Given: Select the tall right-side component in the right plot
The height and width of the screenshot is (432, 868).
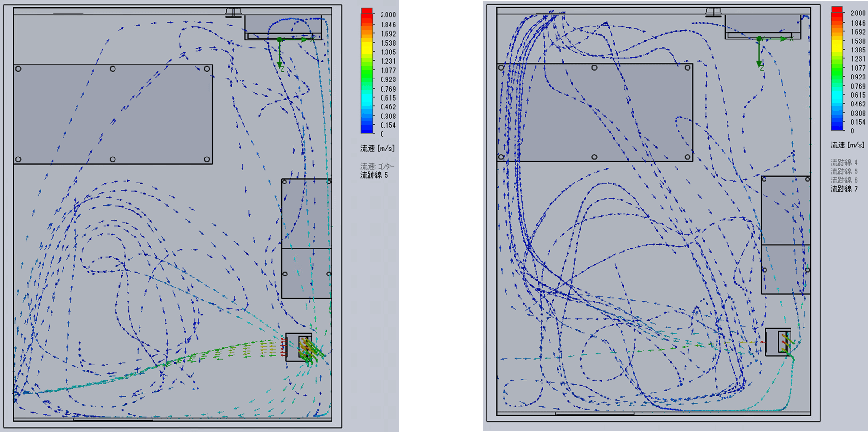Looking at the screenshot, I should click(x=786, y=235).
